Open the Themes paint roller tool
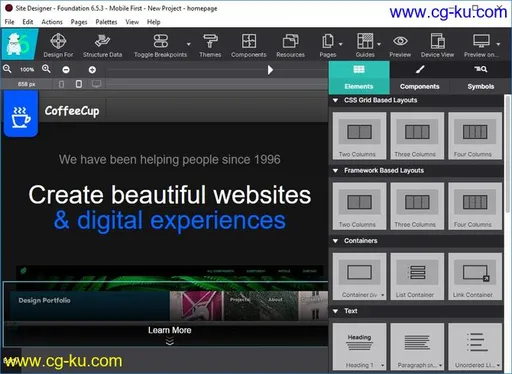The width and height of the screenshot is (512, 374). 210,45
